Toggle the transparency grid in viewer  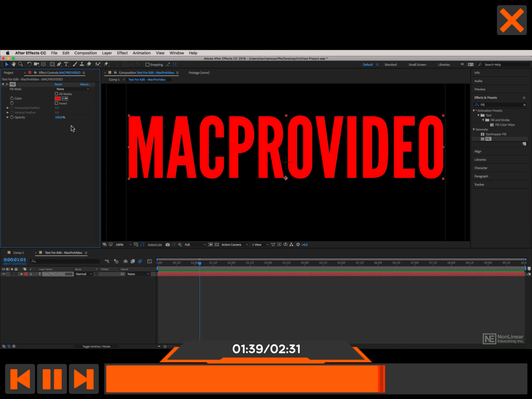coord(217,245)
